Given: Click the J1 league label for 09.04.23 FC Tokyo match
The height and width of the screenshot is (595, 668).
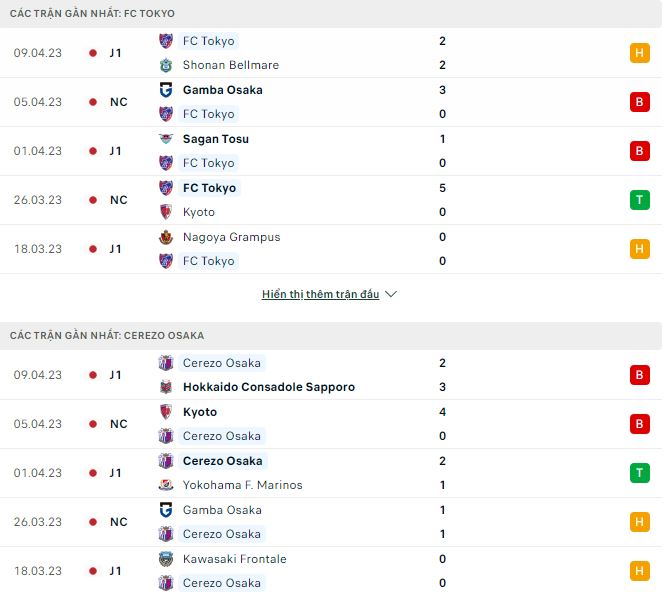Looking at the screenshot, I should (x=116, y=53).
